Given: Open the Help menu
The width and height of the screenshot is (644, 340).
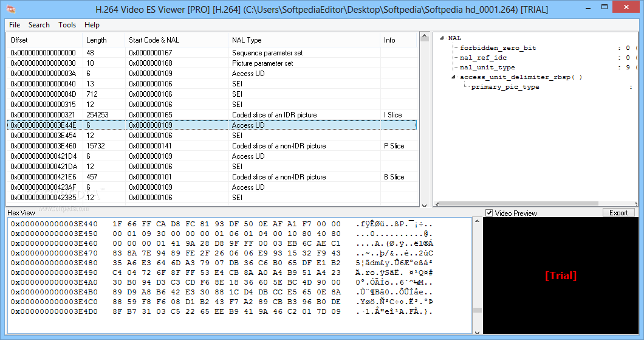Looking at the screenshot, I should tap(92, 25).
